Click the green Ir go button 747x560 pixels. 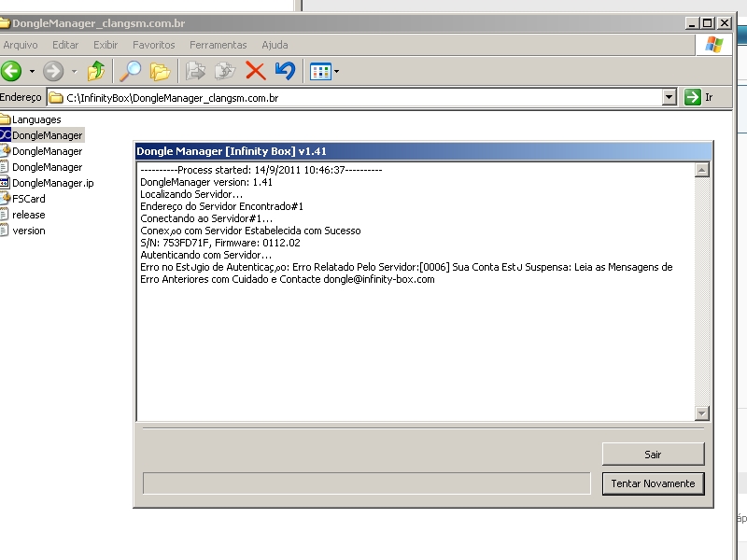[698, 97]
